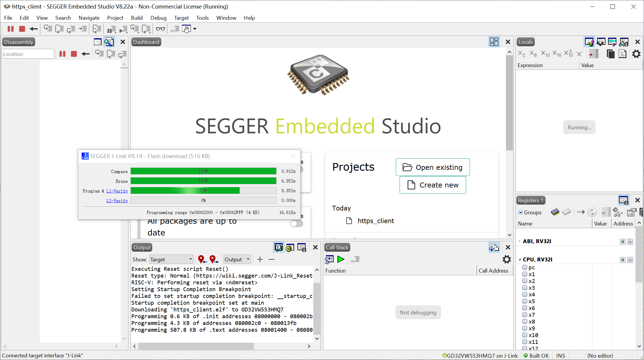This screenshot has height=360, width=644.
Task: Click the L1-Verify link
Action: pyautogui.click(x=117, y=191)
